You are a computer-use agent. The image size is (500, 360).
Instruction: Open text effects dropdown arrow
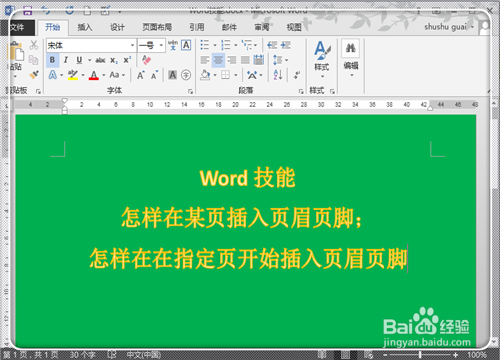pos(62,75)
